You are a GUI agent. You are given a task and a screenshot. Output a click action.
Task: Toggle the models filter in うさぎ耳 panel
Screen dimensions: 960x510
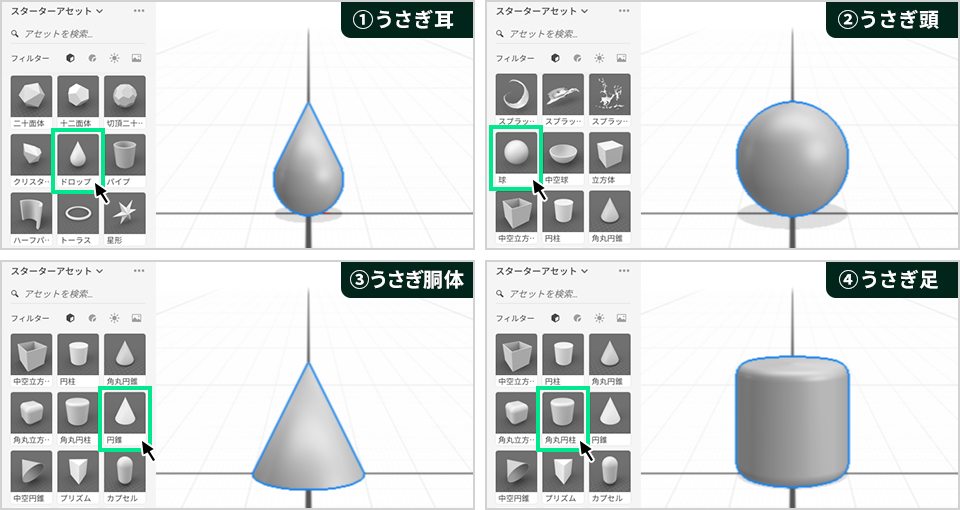70,58
